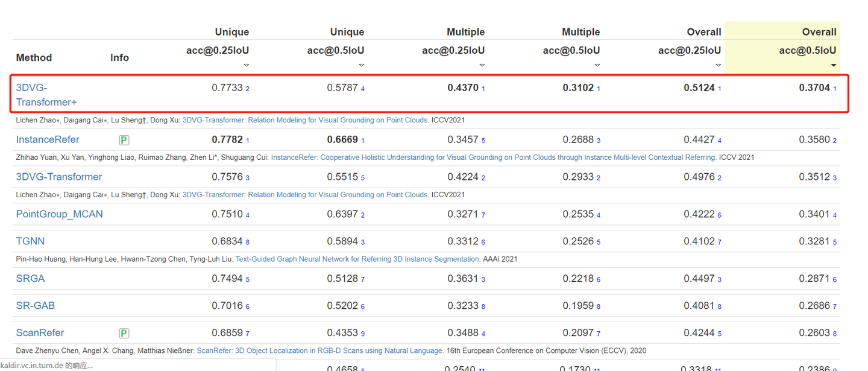The width and height of the screenshot is (868, 371).
Task: Select value 0.4353 in ScanRefer row
Action: pyautogui.click(x=342, y=332)
